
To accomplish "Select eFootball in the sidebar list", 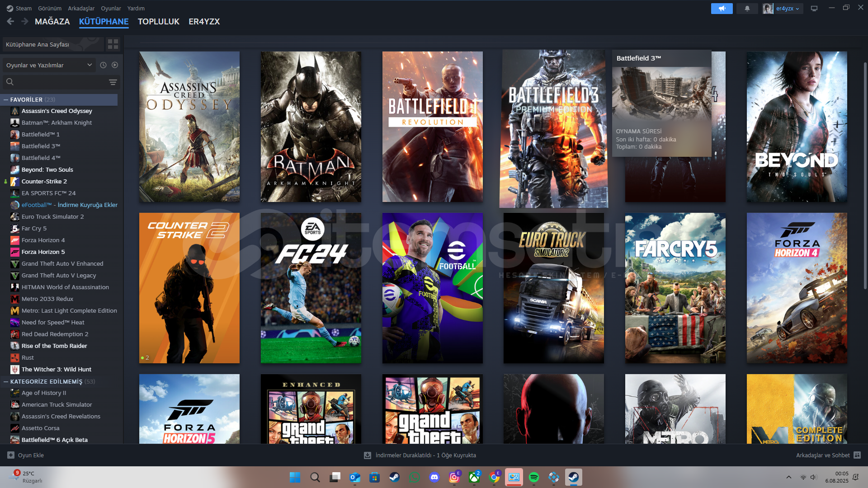I will pos(63,205).
